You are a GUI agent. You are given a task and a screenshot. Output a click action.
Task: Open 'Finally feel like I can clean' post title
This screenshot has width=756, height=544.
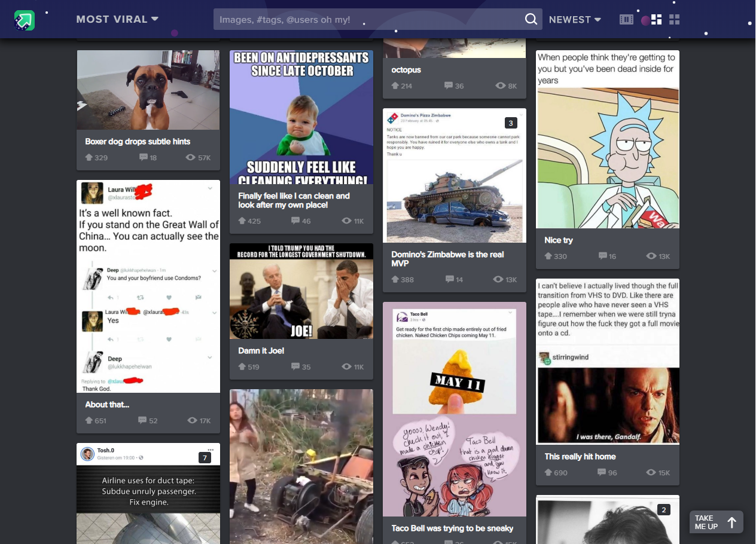294,200
